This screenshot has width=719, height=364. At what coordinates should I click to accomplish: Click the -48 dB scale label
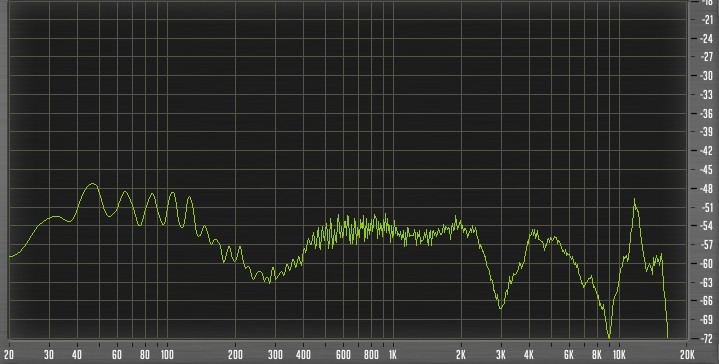tap(707, 188)
